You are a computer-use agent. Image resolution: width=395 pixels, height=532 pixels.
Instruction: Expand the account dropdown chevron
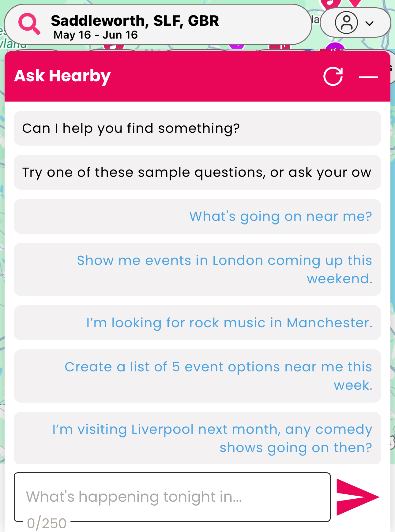tap(370, 24)
